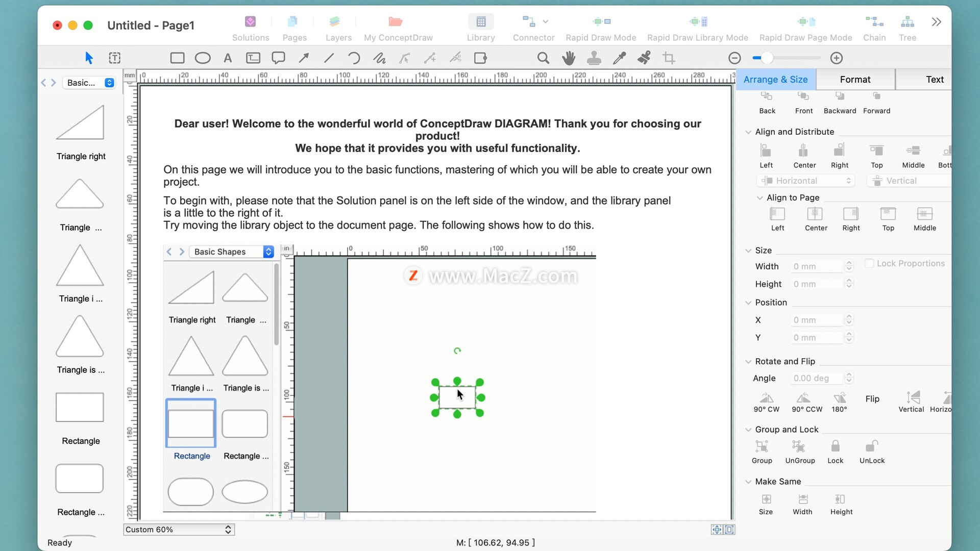The height and width of the screenshot is (551, 980).
Task: Open the Basic library selector dropdown
Action: [89, 83]
